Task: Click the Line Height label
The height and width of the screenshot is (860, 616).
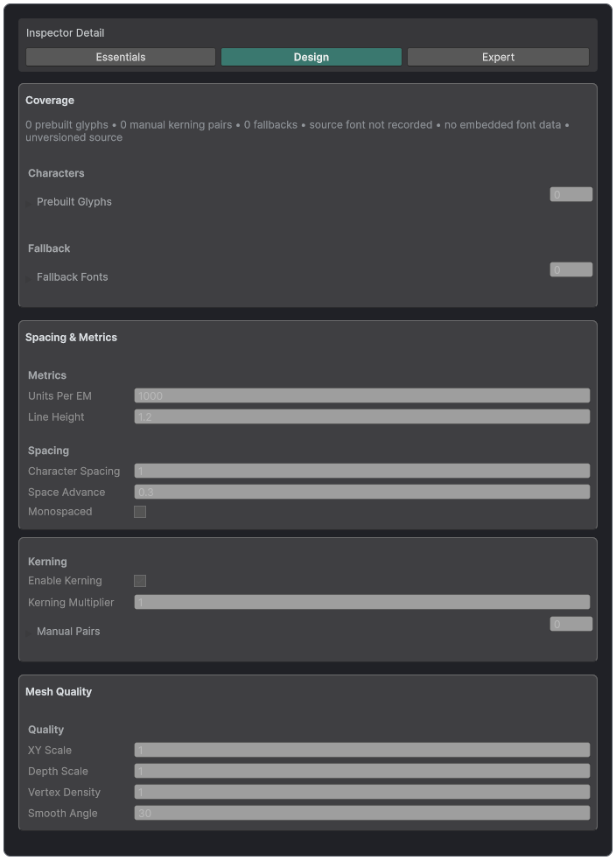Action: point(56,416)
